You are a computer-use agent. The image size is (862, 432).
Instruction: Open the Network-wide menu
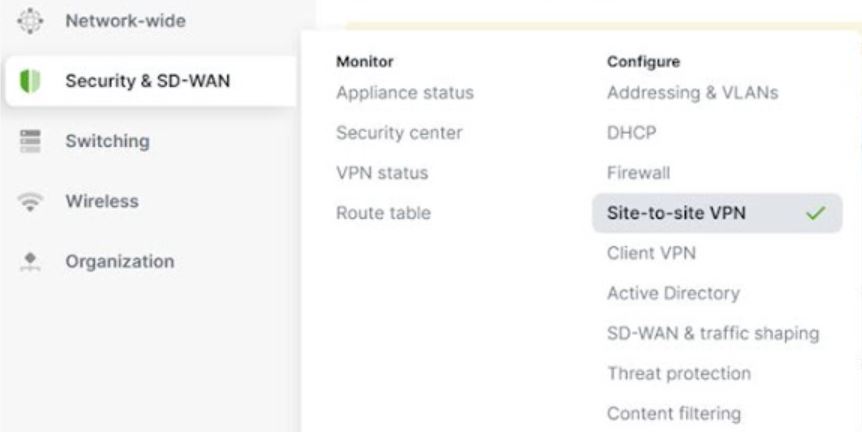pyautogui.click(x=125, y=21)
